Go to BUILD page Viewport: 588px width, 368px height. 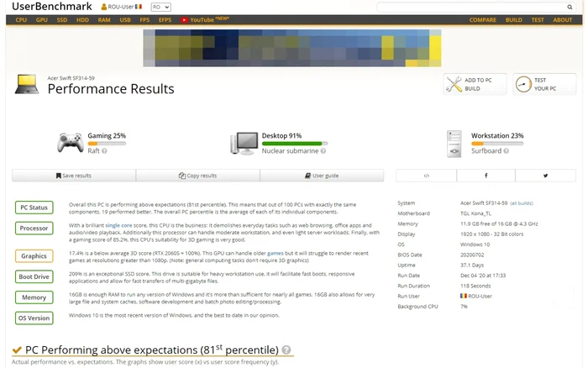pyautogui.click(x=514, y=20)
